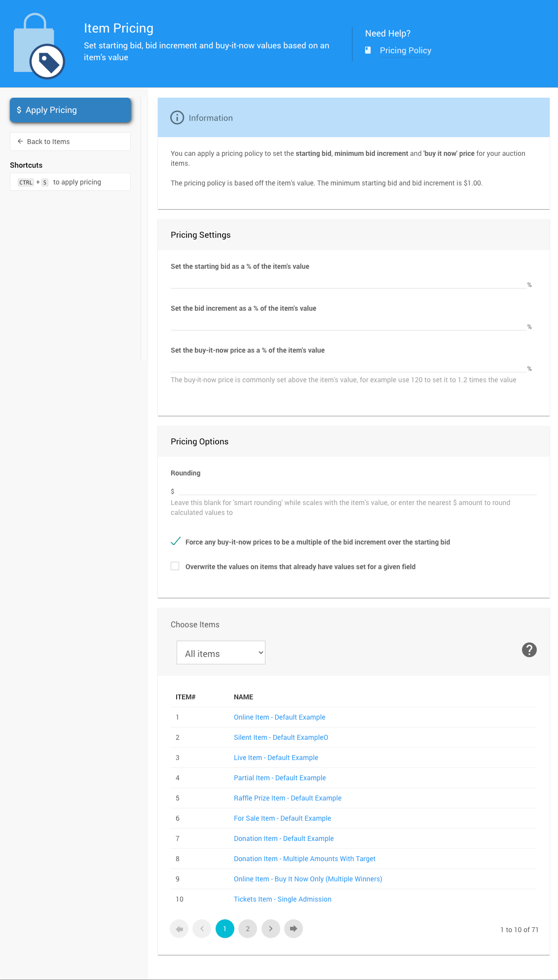The height and width of the screenshot is (980, 558).
Task: Enable overwrite existing values checkbox
Action: (x=175, y=566)
